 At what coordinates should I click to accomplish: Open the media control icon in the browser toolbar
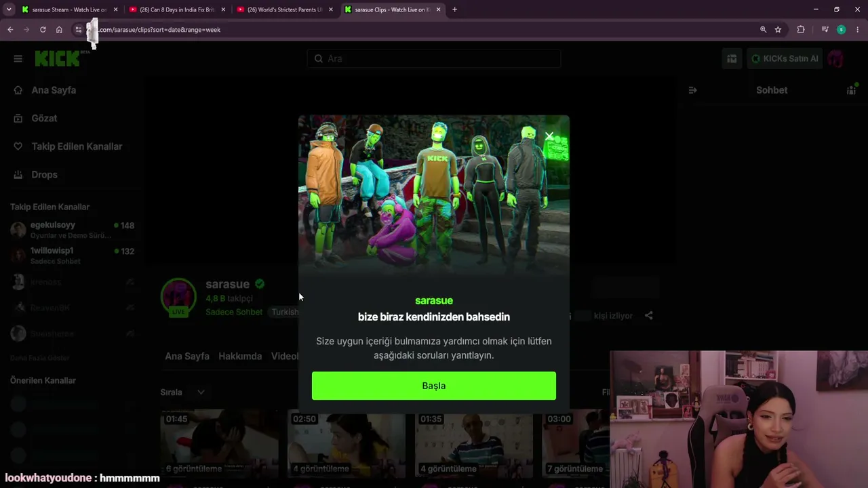(x=825, y=30)
